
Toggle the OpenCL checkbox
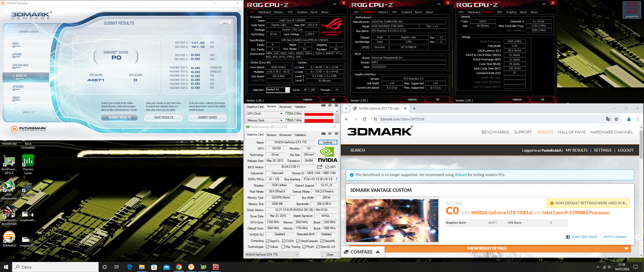click(267, 241)
